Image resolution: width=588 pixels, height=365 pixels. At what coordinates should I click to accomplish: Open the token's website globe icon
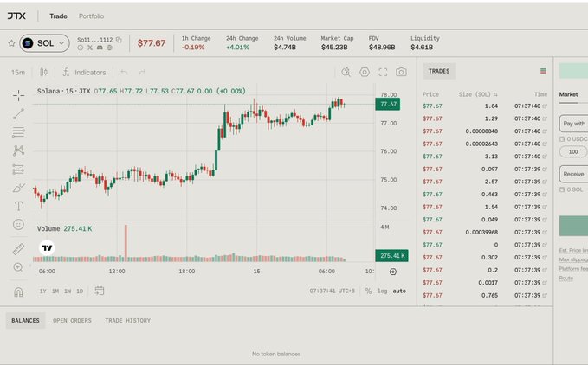[109, 48]
